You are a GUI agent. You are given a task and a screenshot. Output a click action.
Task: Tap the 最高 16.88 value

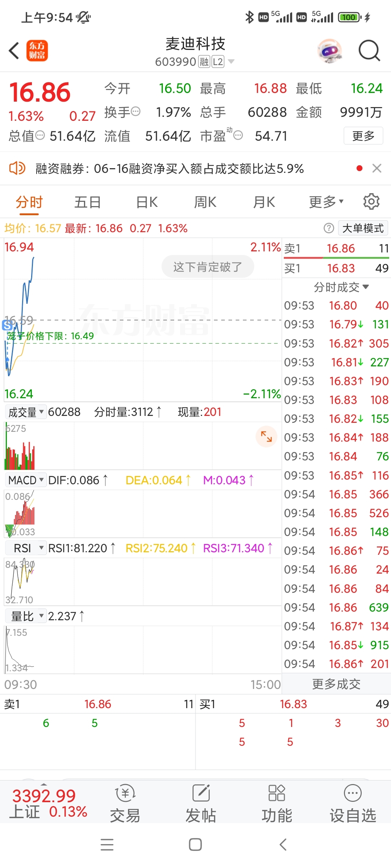pyautogui.click(x=270, y=89)
